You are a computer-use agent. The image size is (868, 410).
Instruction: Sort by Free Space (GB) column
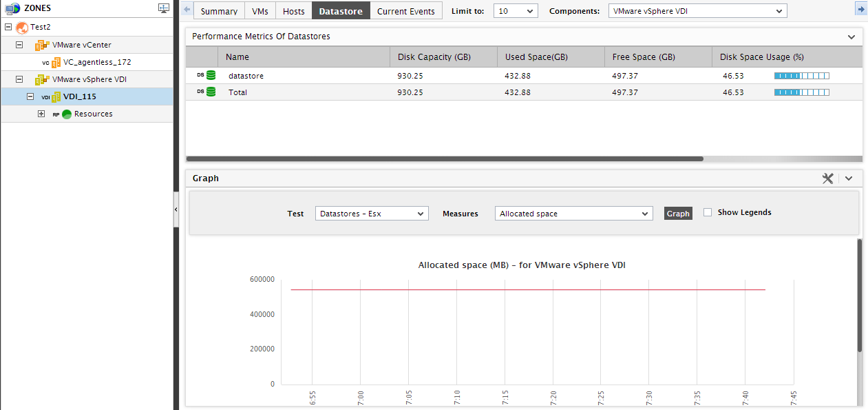pyautogui.click(x=657, y=57)
